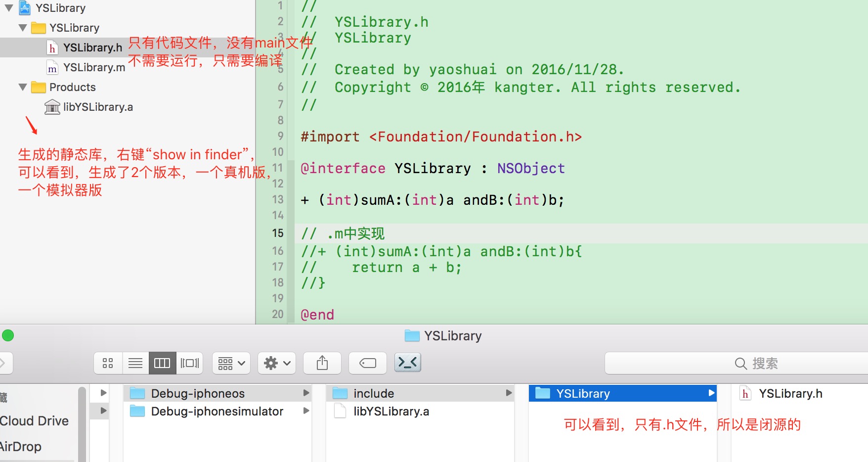Expand arrow beside highlighted YSLibrary folder
This screenshot has width=868, height=462.
[x=711, y=393]
